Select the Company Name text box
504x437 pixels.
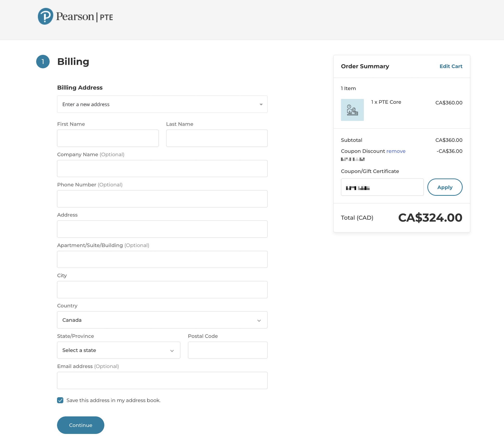click(x=162, y=168)
